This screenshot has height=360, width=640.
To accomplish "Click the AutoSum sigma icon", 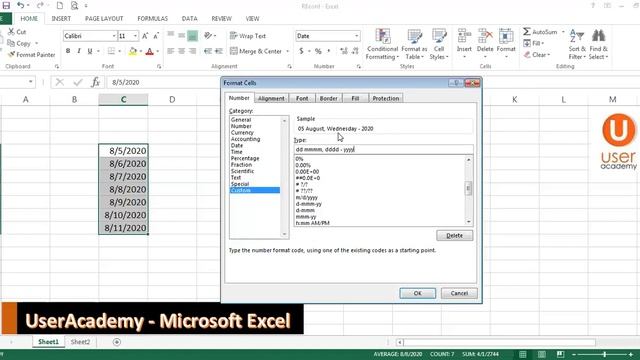I will (527, 31).
